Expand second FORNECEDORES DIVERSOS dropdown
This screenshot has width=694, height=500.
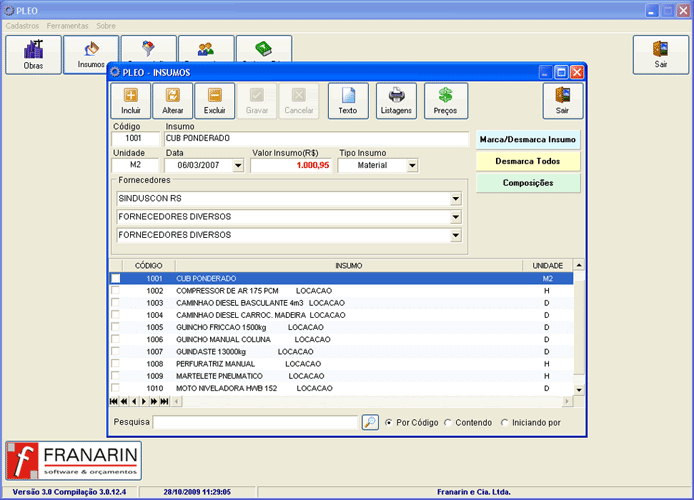pos(455,217)
